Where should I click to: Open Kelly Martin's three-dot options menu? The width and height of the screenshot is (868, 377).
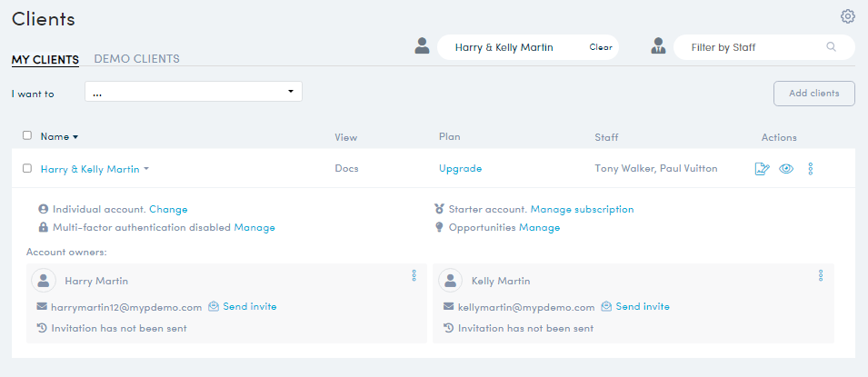coord(821,275)
